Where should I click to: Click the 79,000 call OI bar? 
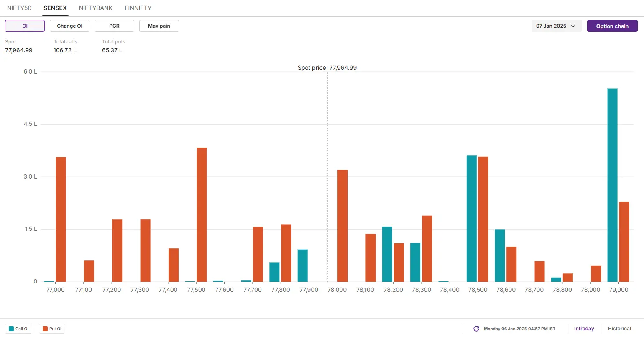[612, 185]
